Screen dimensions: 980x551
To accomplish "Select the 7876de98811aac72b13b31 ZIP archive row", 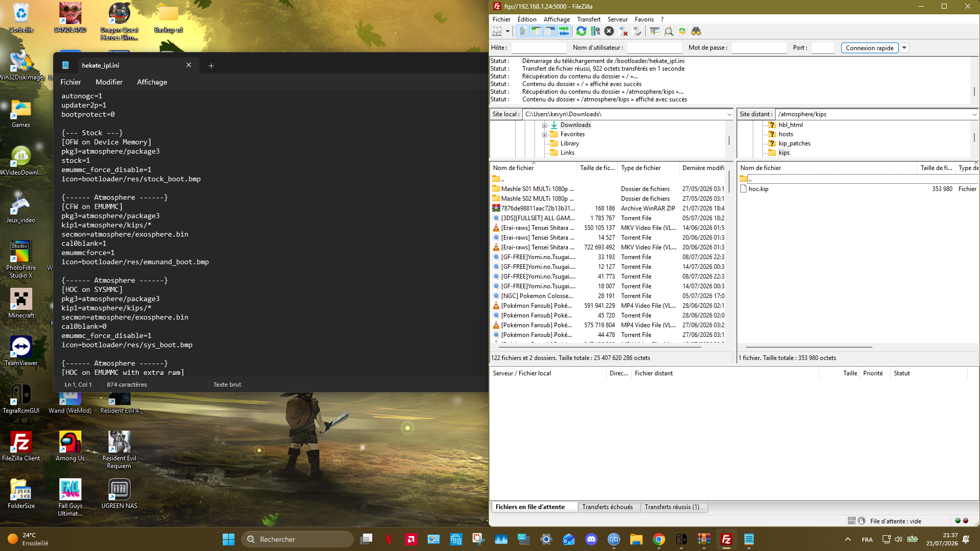I will (x=609, y=208).
